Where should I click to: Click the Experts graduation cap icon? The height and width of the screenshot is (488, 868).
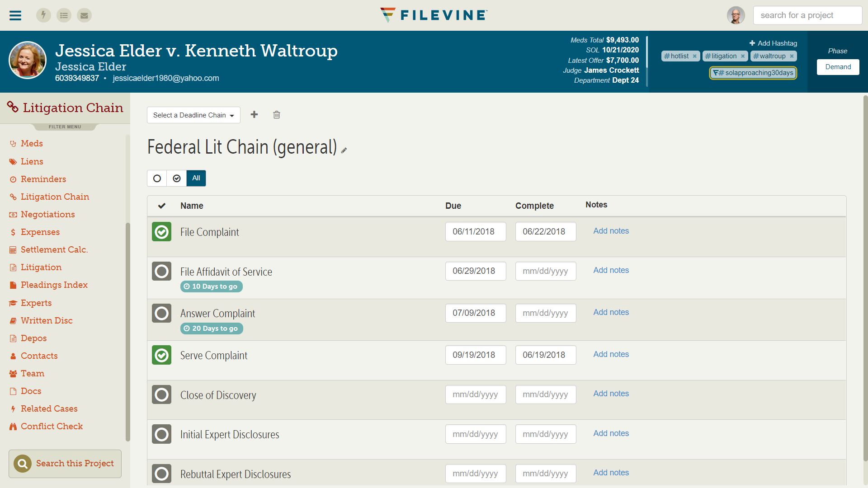click(13, 303)
